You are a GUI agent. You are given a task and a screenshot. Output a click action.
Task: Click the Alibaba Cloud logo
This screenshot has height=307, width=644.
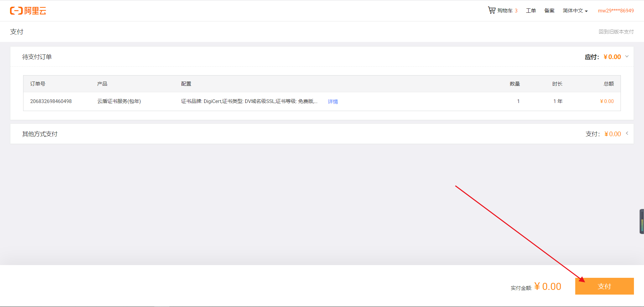click(28, 11)
